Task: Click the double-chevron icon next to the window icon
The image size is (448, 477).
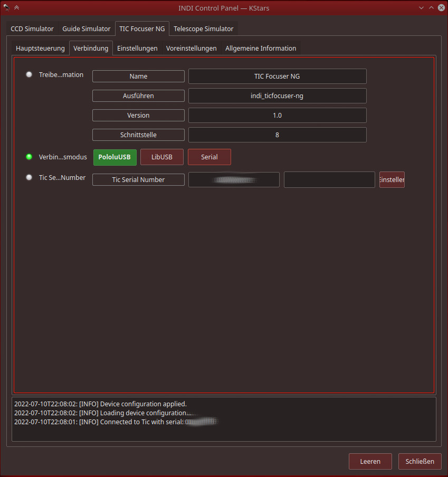Action: click(x=16, y=7)
